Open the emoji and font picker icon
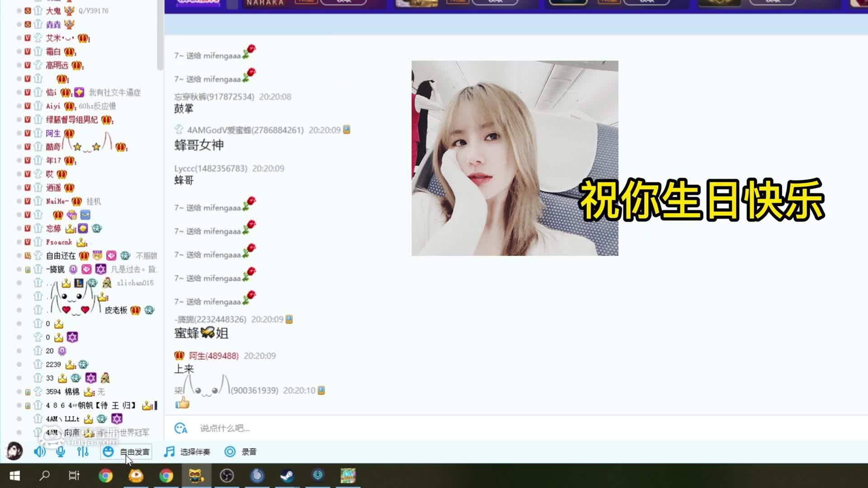This screenshot has height=488, width=868. [181, 428]
